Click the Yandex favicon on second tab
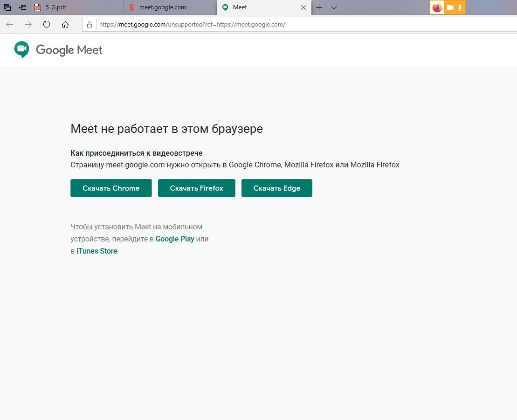This screenshot has width=517, height=420. point(131,7)
